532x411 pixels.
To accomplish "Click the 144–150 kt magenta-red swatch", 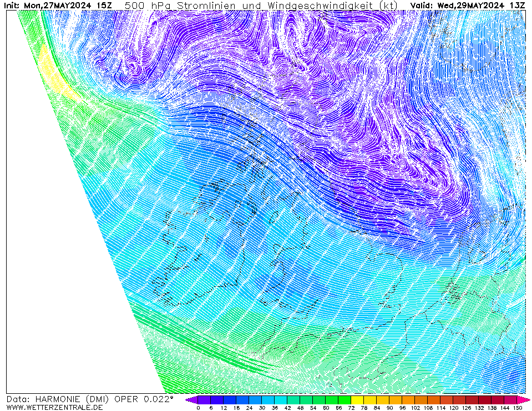I will 511,400.
